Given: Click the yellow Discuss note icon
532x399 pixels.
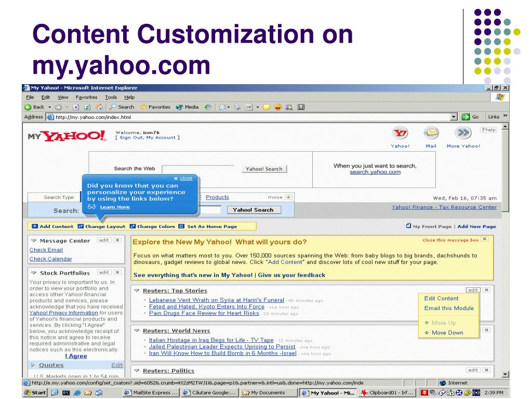Looking at the screenshot, I should pyautogui.click(x=267, y=107).
